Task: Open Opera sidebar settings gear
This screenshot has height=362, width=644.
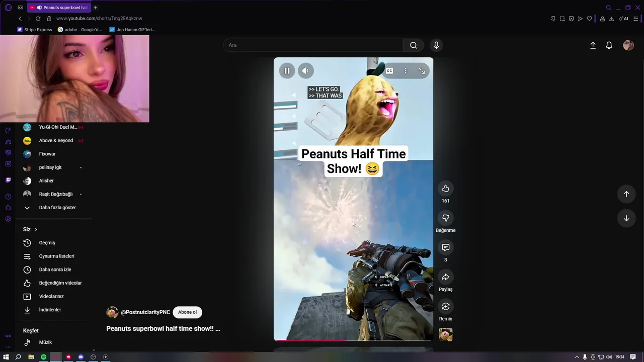Action: pyautogui.click(x=8, y=219)
